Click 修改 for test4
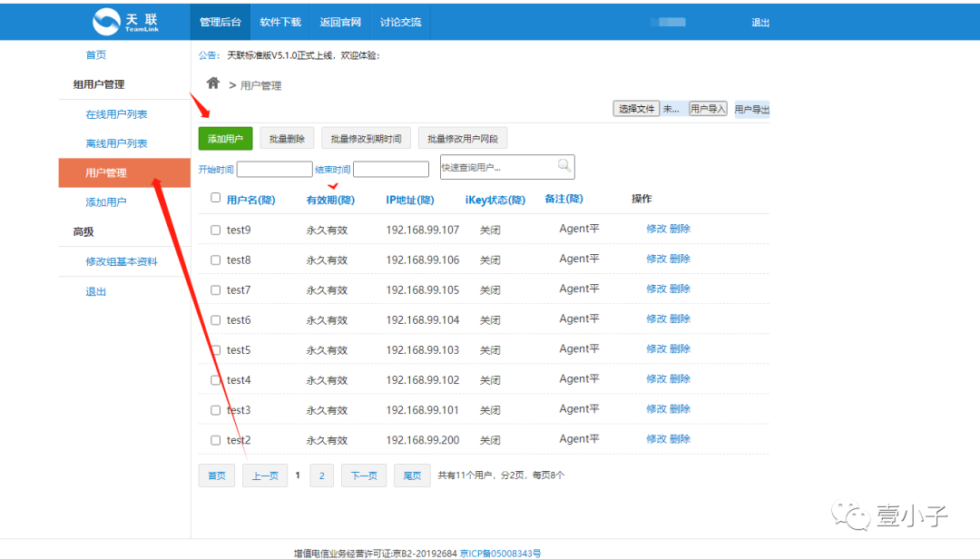Viewport: 980px width, 559px height. coord(656,379)
